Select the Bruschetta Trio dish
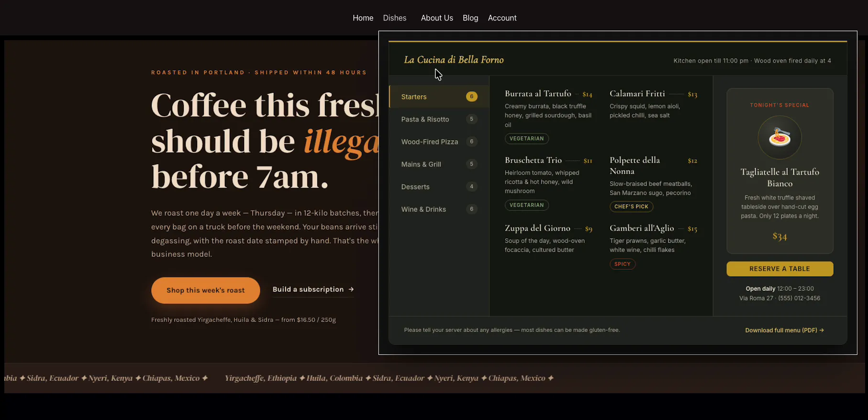 tap(533, 160)
